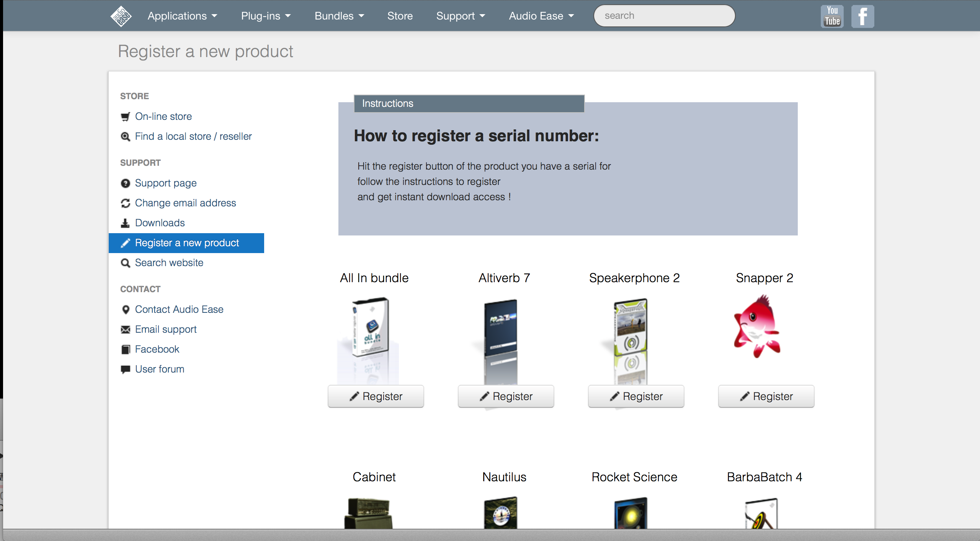Screen dimensions: 980x541
Task: Click the Altiverb 7 product box image
Action: [x=501, y=327]
